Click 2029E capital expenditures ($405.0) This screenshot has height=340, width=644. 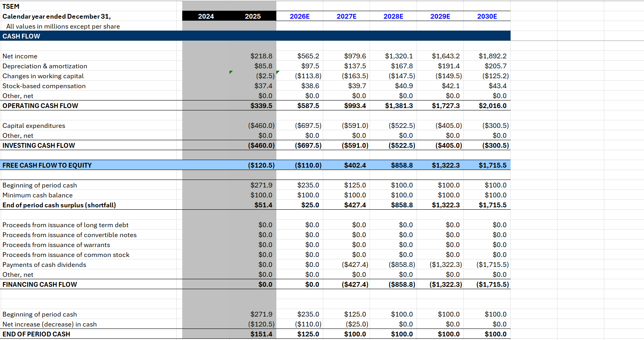[x=449, y=126]
